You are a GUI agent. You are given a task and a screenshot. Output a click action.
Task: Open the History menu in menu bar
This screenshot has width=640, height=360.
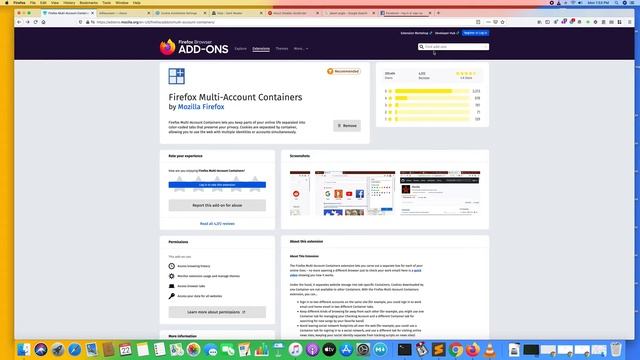[69, 2]
